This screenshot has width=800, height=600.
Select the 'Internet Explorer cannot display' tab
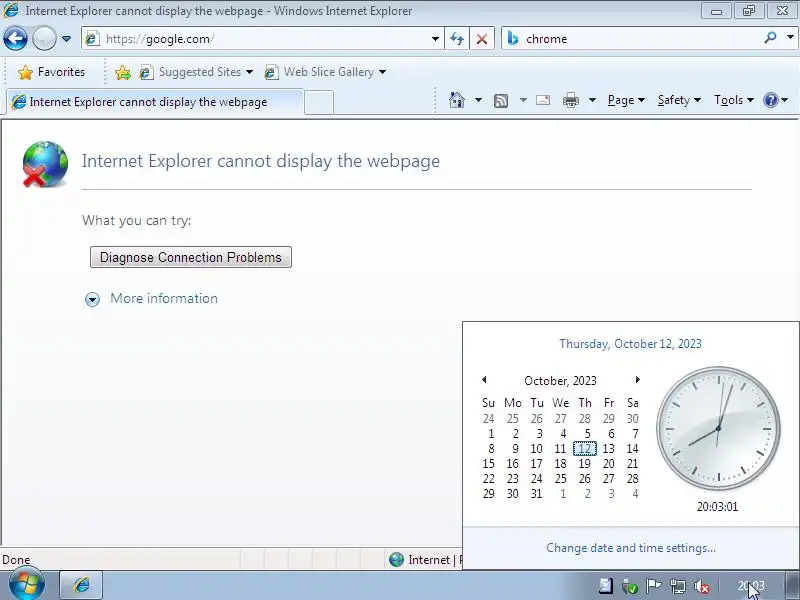coord(153,102)
